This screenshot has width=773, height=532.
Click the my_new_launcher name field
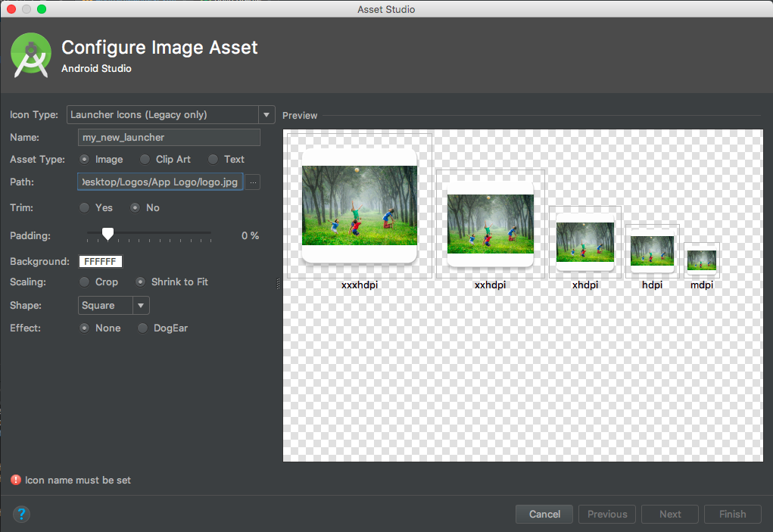[168, 137]
